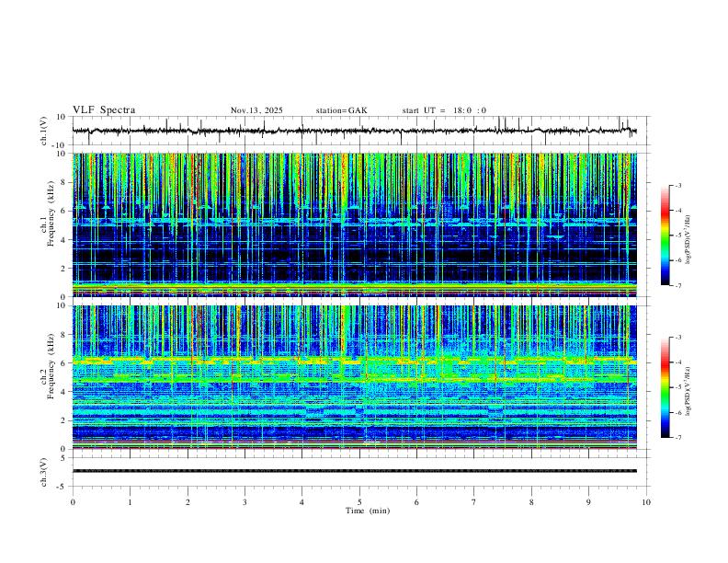Screen dimensions: 728x563
Task: Click the time axis tick label '10'
Action: (x=646, y=502)
